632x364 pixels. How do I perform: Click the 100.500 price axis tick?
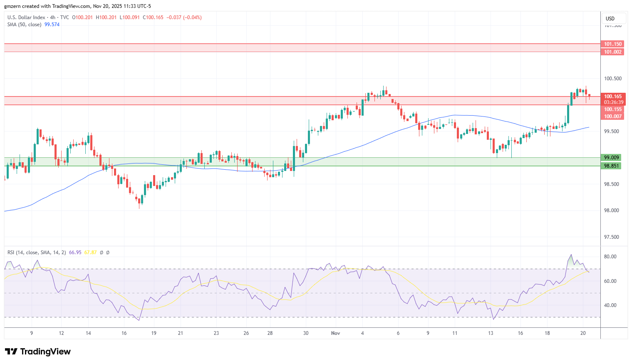click(613, 79)
